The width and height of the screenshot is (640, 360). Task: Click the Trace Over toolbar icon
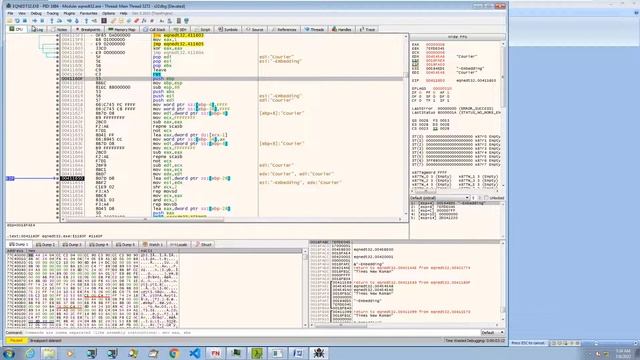(77, 20)
